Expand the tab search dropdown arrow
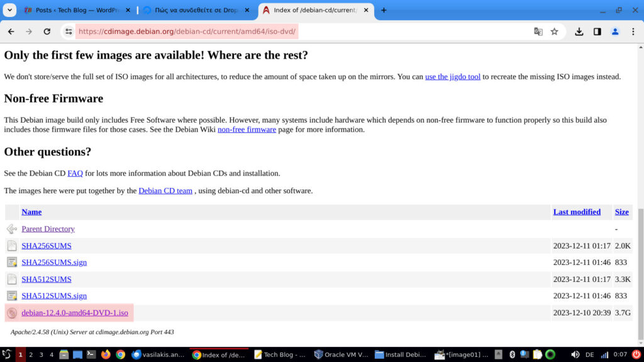The height and width of the screenshot is (362, 644). point(10,10)
